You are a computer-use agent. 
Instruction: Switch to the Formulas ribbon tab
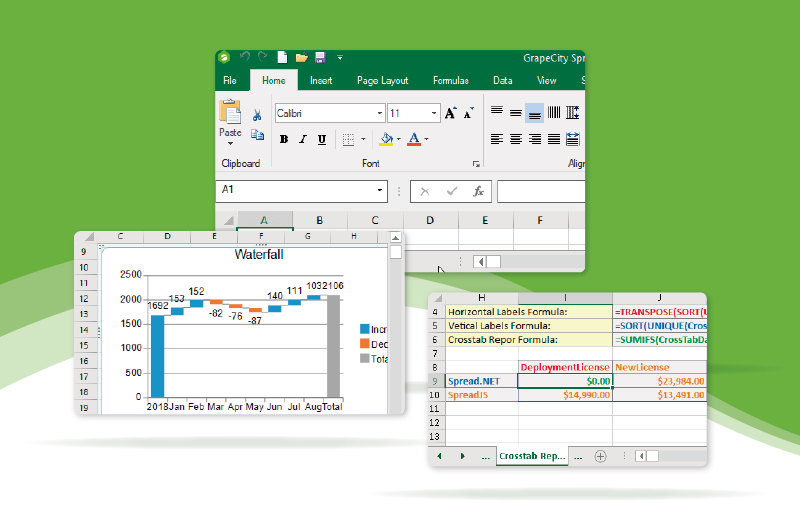click(450, 80)
